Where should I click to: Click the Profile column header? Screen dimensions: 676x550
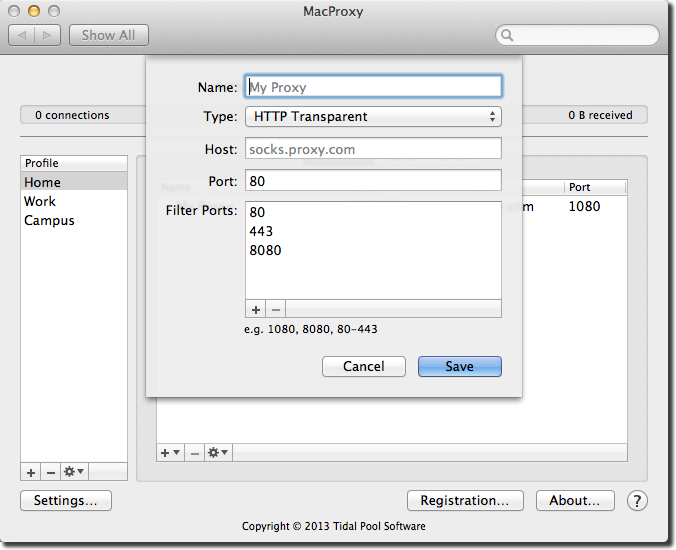tap(74, 163)
